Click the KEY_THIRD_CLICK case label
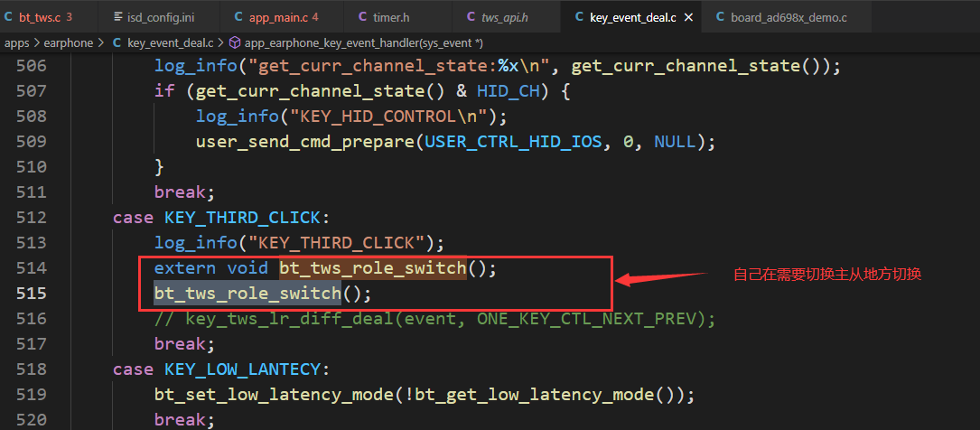 (x=242, y=218)
